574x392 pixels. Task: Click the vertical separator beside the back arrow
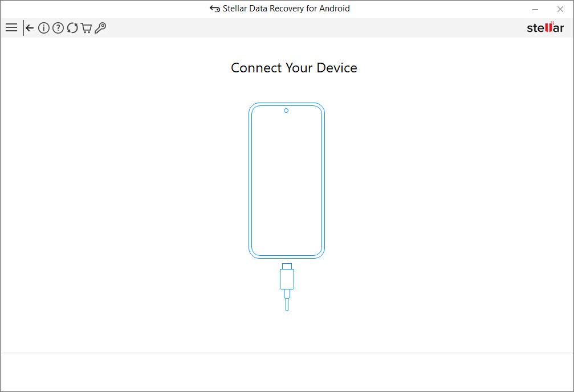tap(23, 28)
